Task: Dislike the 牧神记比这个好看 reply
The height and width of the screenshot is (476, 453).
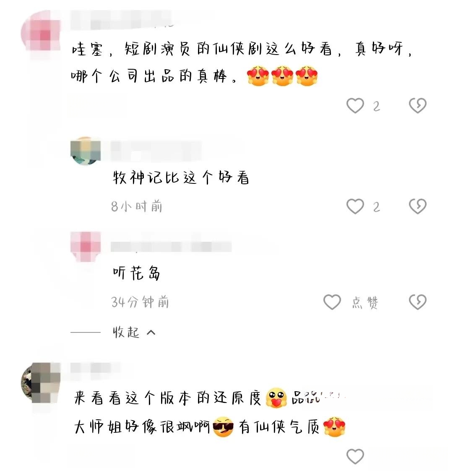Action: click(417, 207)
